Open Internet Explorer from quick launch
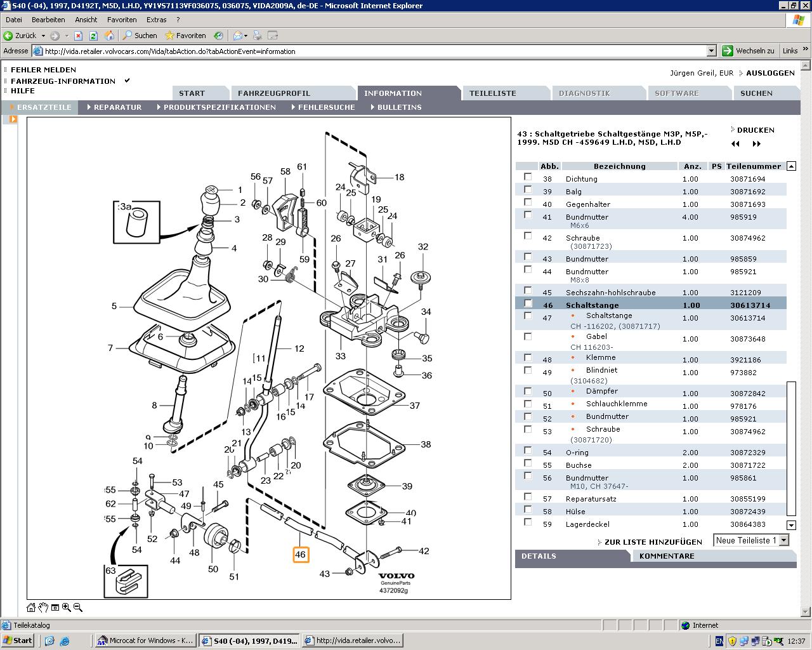This screenshot has height=650, width=812. [64, 641]
